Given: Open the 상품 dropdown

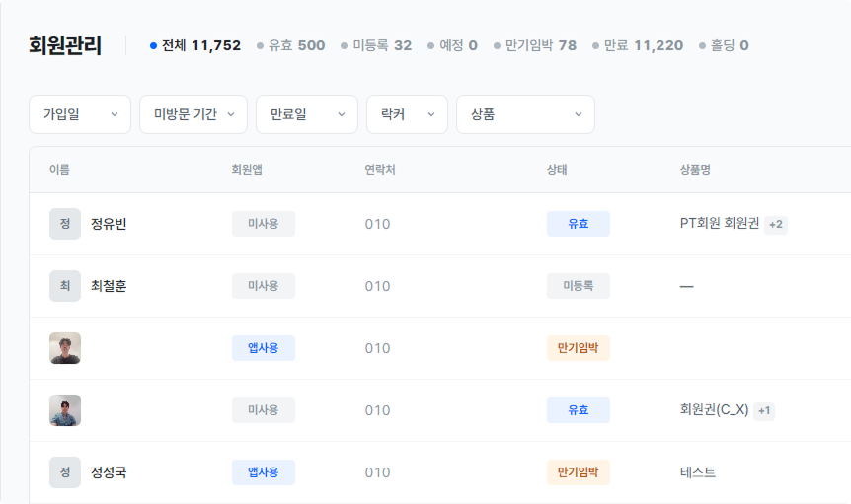Looking at the screenshot, I should tap(525, 114).
